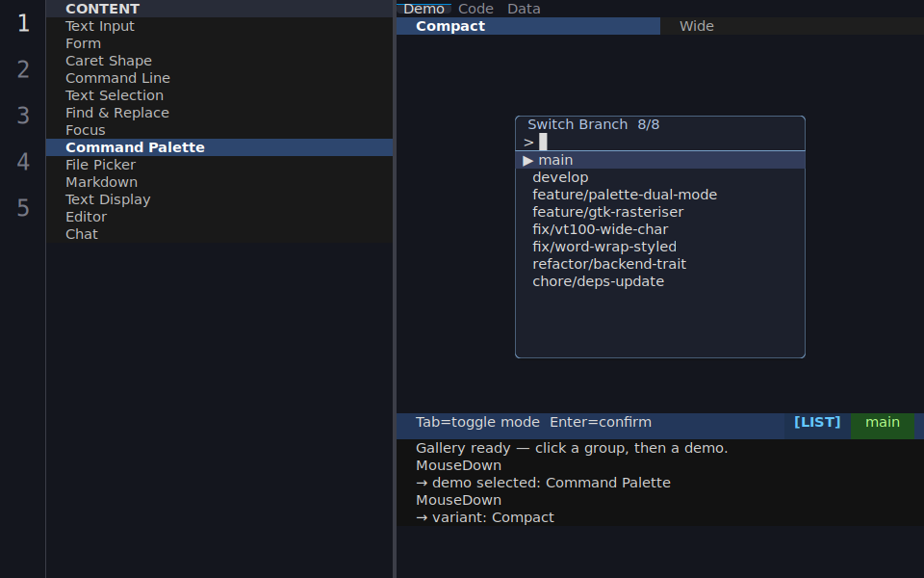Open the Text Input demo

point(219,26)
